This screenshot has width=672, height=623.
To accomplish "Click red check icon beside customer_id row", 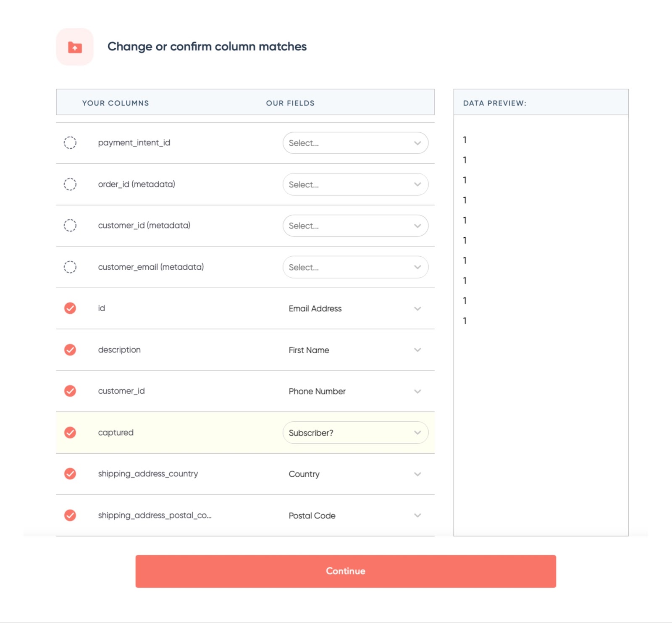I will [70, 391].
